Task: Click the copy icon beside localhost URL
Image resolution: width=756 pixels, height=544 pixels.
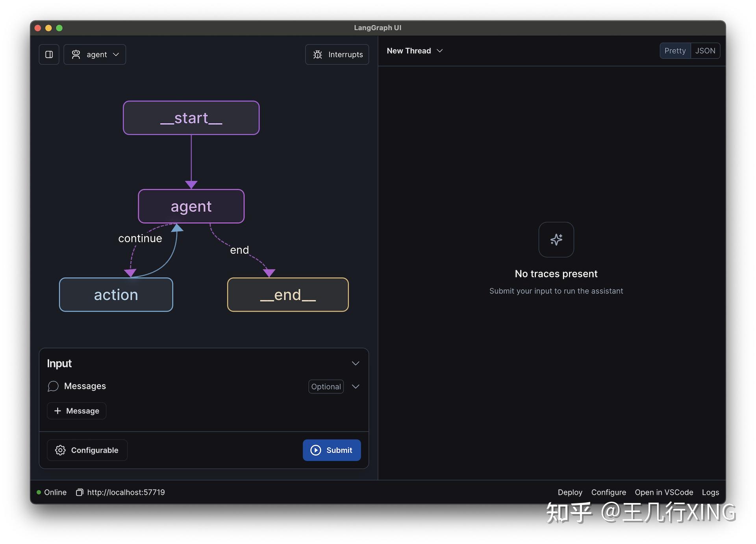Action: click(80, 492)
